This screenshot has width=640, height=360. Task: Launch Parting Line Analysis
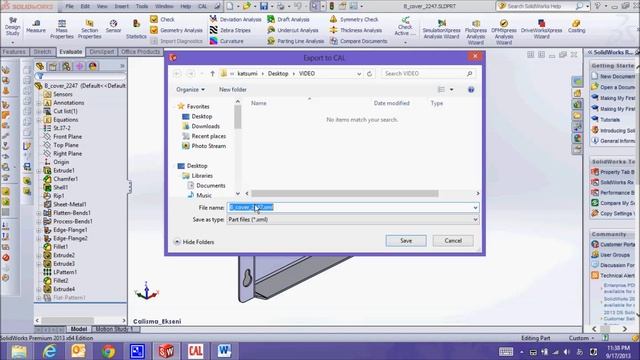tap(296, 41)
